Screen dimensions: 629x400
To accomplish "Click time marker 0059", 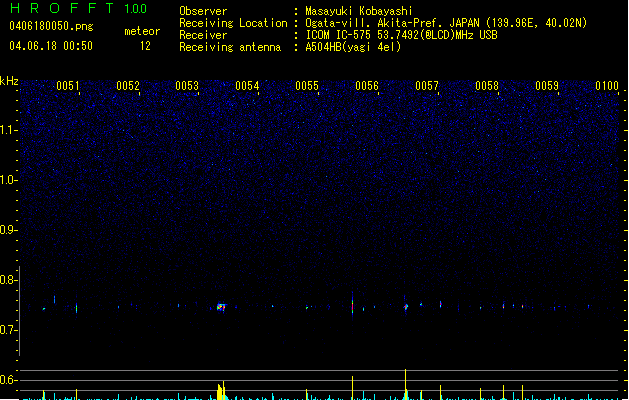I will coord(547,86).
